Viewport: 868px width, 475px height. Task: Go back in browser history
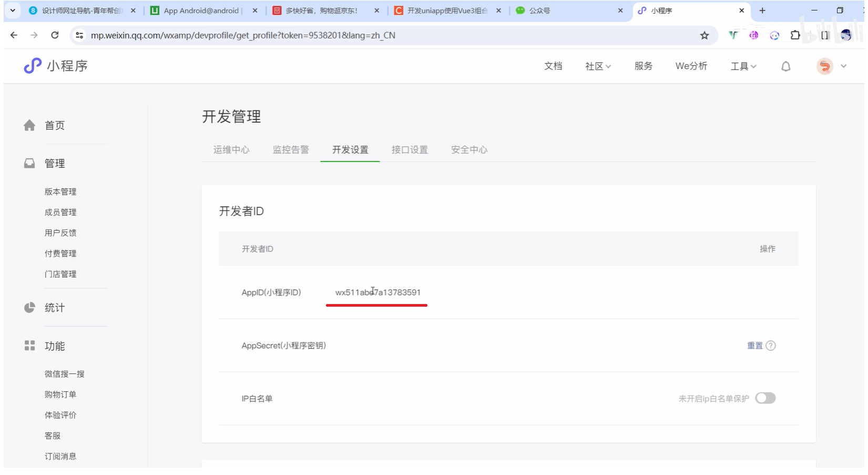pos(14,35)
